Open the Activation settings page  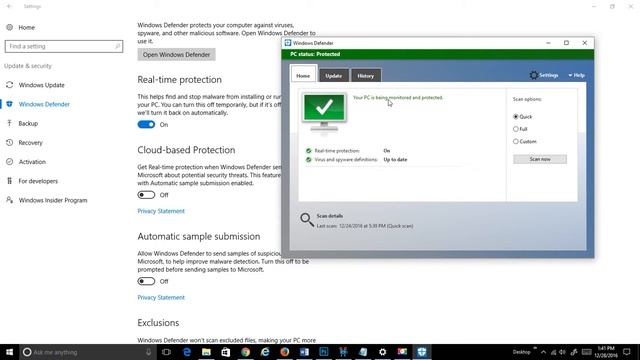32,162
